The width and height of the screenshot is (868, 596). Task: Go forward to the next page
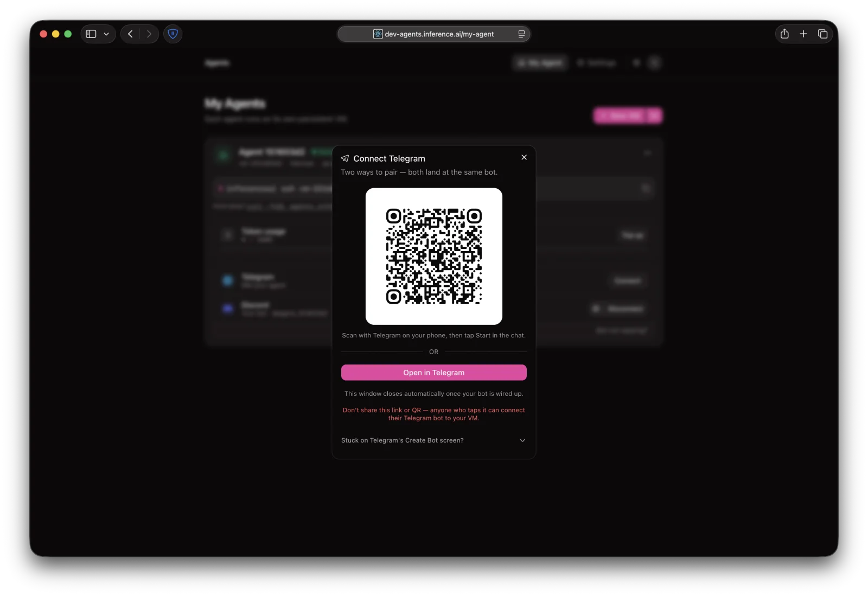click(x=149, y=34)
